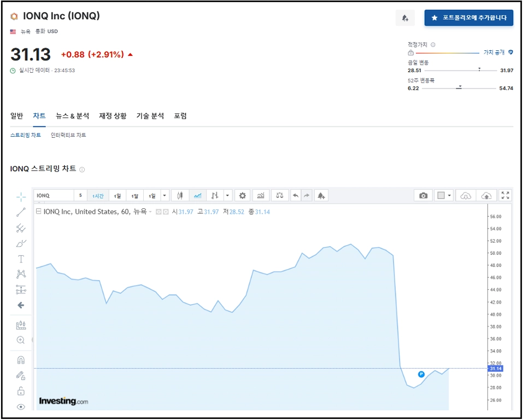Select the brush drawing tool
The height and width of the screenshot is (420, 523).
[21, 243]
